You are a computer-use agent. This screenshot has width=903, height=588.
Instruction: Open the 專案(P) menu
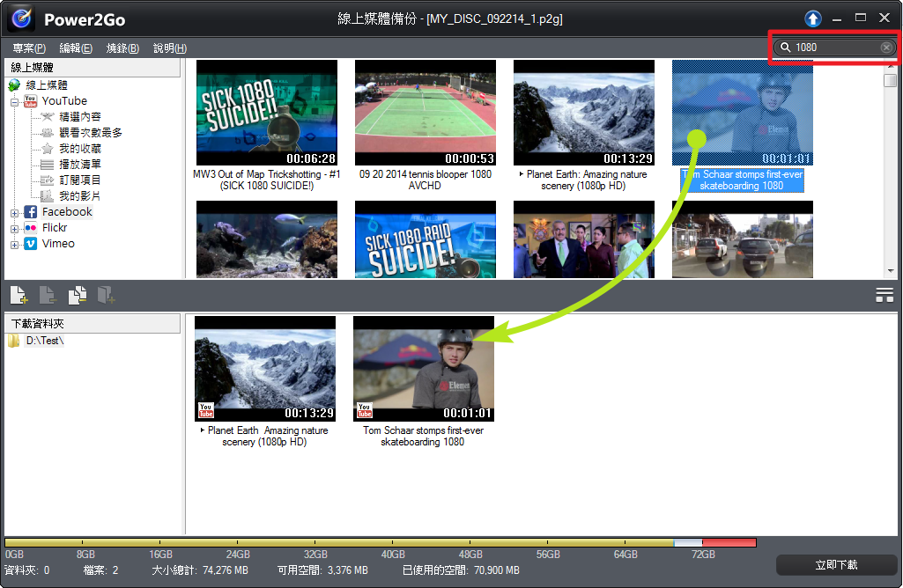tap(29, 48)
